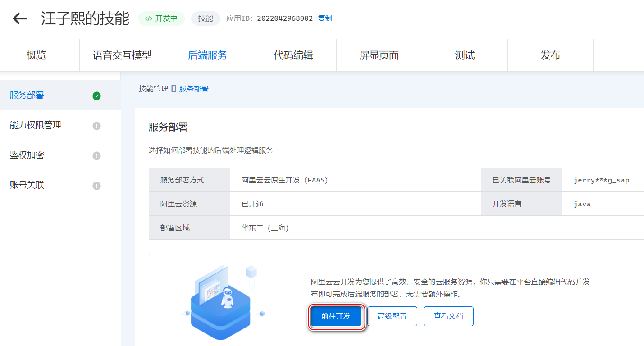This screenshot has height=346, width=644.
Task: Click the 已关联阿里云账号 label cell
Action: (x=522, y=180)
